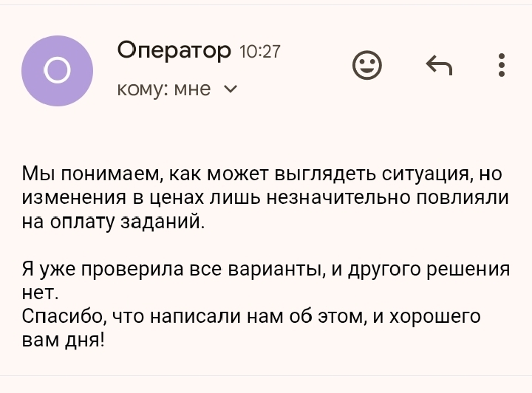Reply to the Оператор email

(x=439, y=65)
